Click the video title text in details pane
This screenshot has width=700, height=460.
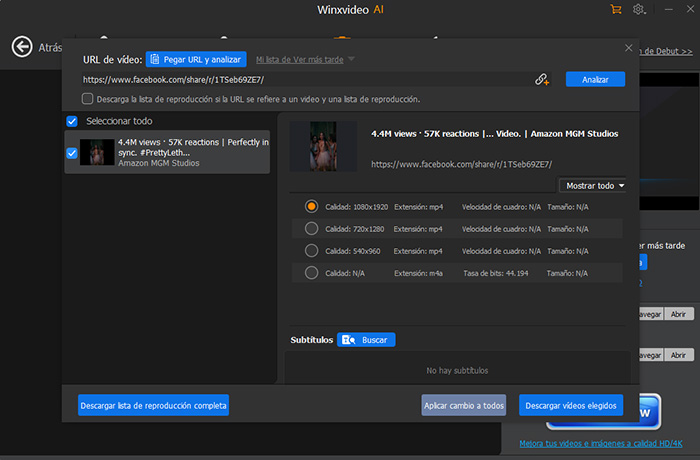495,134
